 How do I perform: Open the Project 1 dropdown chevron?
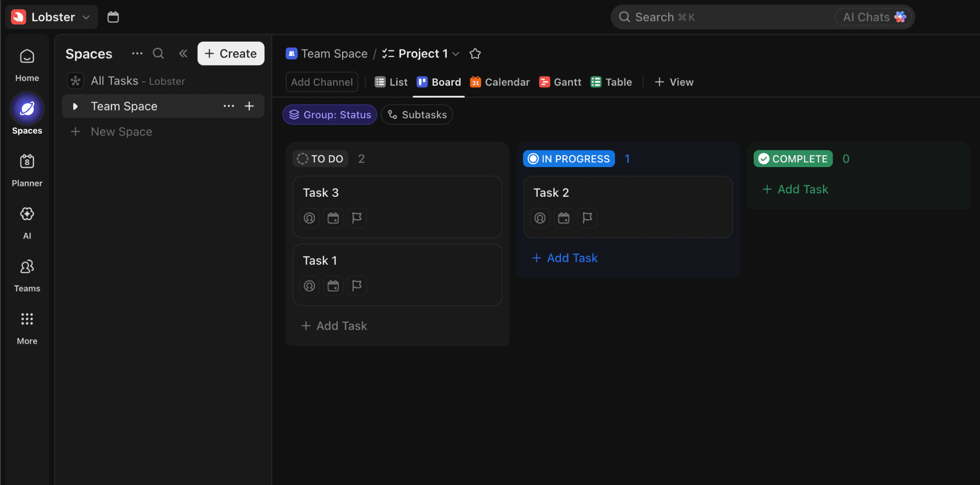tap(456, 54)
